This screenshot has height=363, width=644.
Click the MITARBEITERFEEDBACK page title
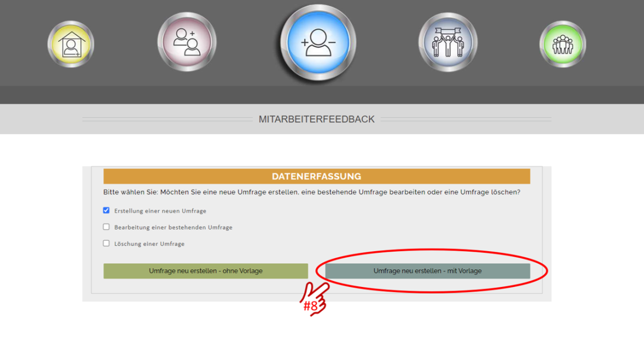click(x=316, y=119)
